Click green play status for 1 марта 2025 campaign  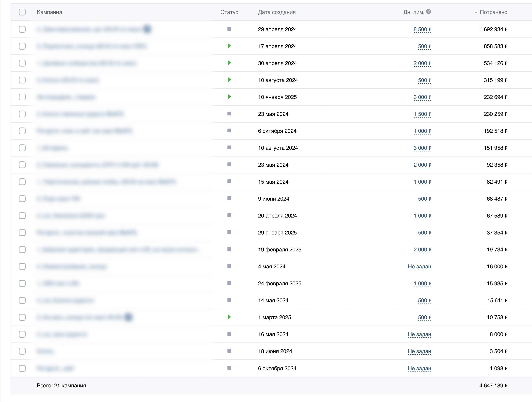(229, 317)
